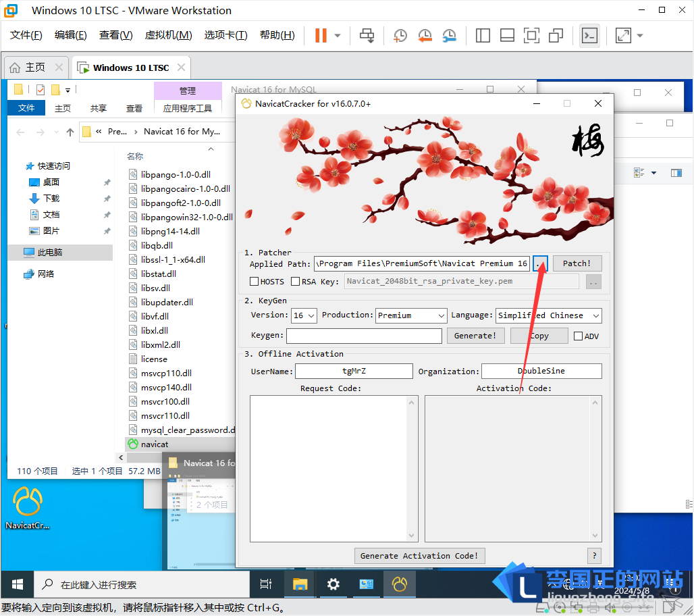Click the Patch! button
Viewport: 694px width, 616px height.
(x=577, y=263)
